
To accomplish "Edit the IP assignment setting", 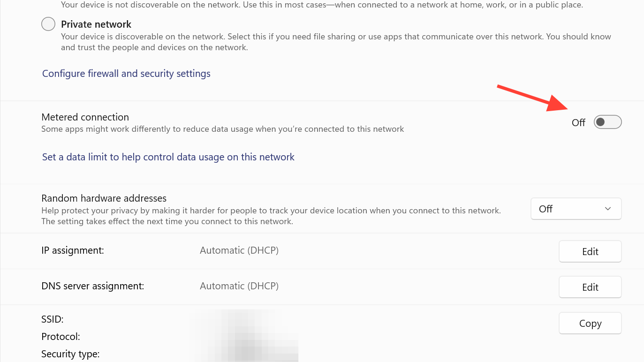I will tap(590, 251).
